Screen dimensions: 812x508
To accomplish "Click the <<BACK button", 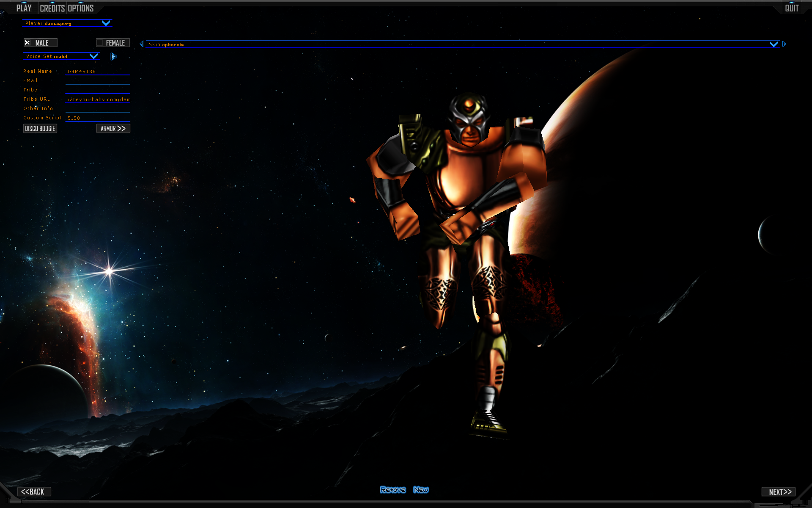I will pyautogui.click(x=33, y=492).
